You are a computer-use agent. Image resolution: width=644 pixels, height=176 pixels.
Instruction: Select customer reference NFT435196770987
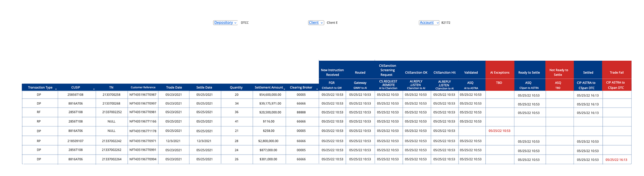[143, 95]
